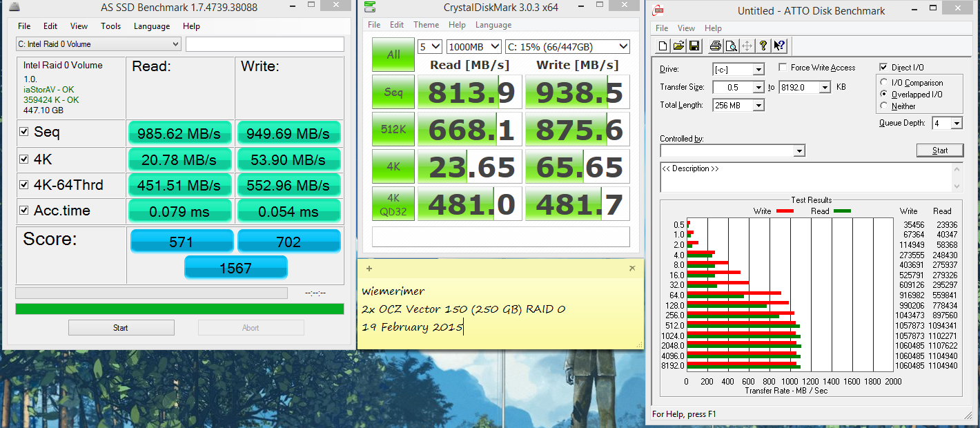Open Print Preview from the ATTO toolbar
This screenshot has height=428, width=980.
[730, 46]
